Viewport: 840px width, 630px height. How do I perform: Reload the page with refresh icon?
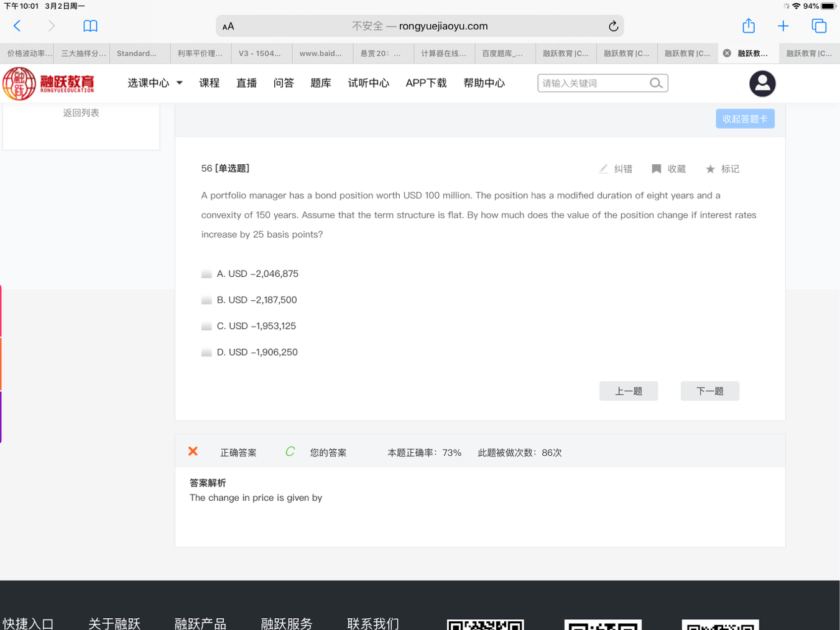click(613, 26)
